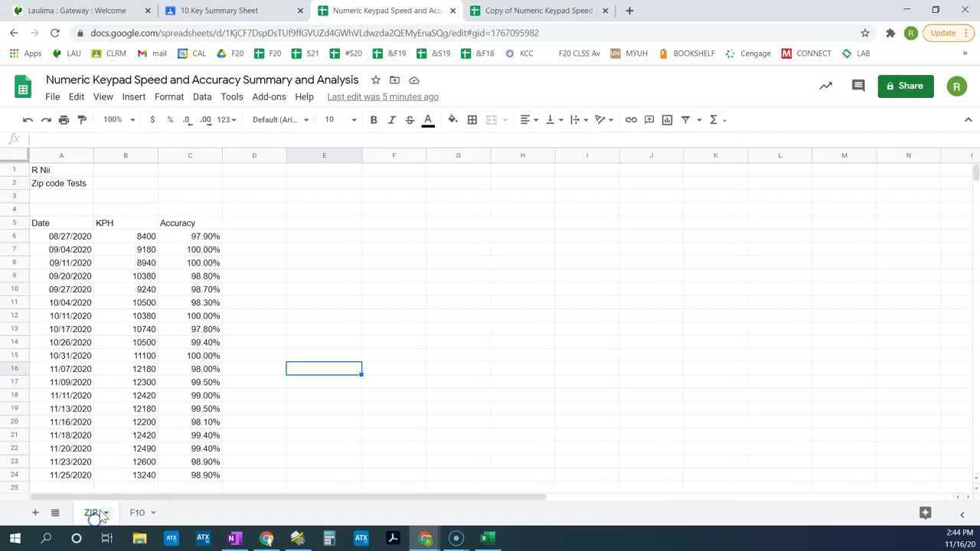This screenshot has width=980, height=551.
Task: Open the File menu
Action: tap(52, 97)
